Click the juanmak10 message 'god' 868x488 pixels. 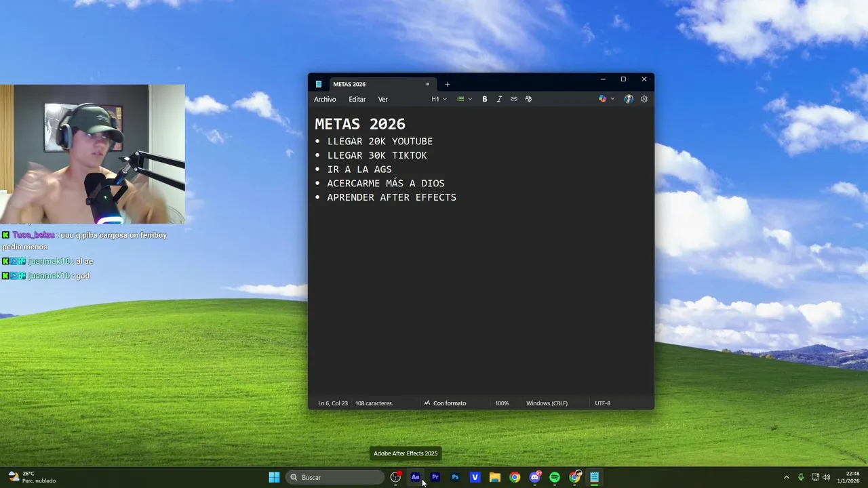45,276
